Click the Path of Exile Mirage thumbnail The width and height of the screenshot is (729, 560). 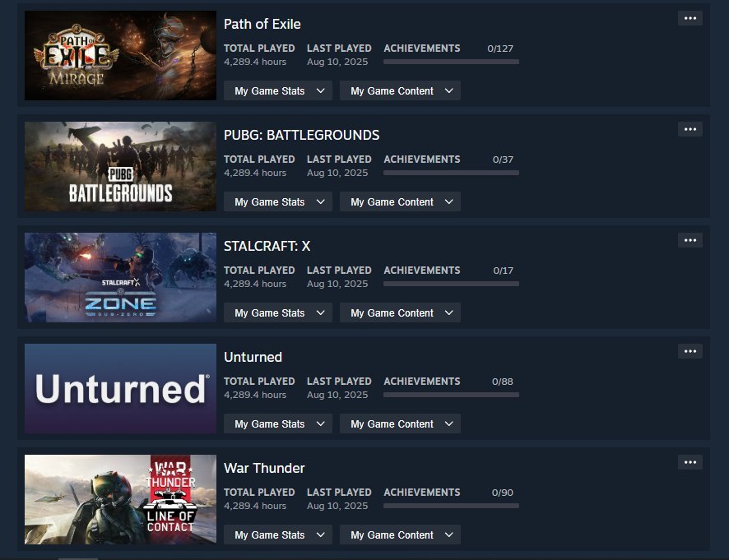pyautogui.click(x=120, y=55)
